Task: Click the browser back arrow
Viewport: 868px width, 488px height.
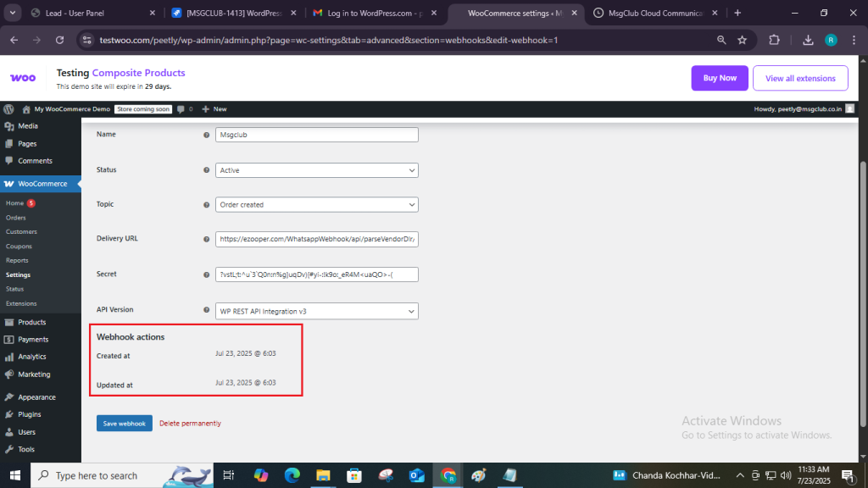Action: click(14, 40)
